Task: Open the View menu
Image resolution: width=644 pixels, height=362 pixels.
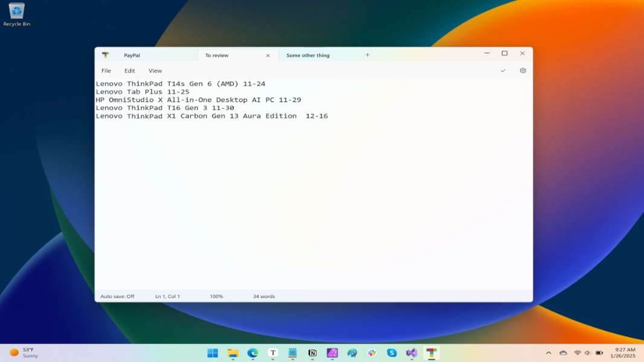Action: point(155,71)
